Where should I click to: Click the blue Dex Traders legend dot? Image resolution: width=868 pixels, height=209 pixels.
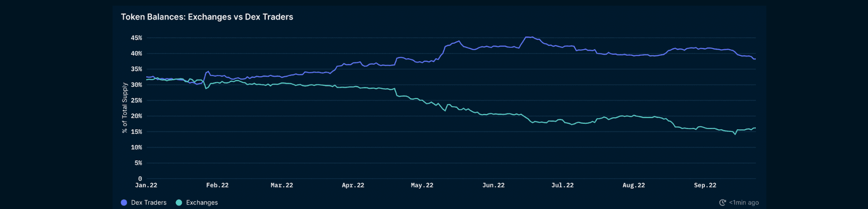[x=124, y=202]
